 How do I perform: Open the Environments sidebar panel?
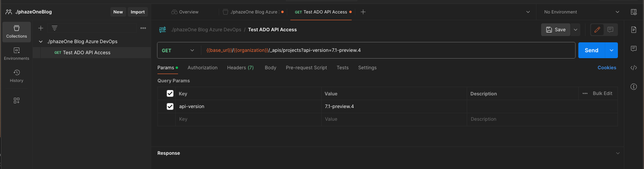17,54
